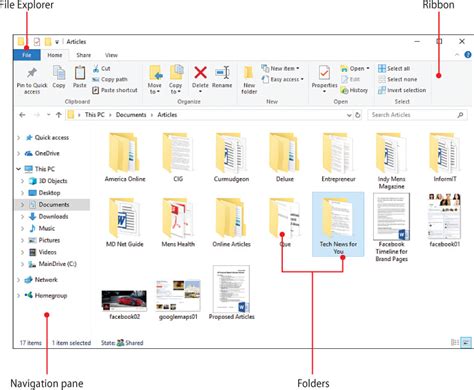Switch to the Share tab
This screenshot has height=390, width=474.
pyautogui.click(x=84, y=55)
